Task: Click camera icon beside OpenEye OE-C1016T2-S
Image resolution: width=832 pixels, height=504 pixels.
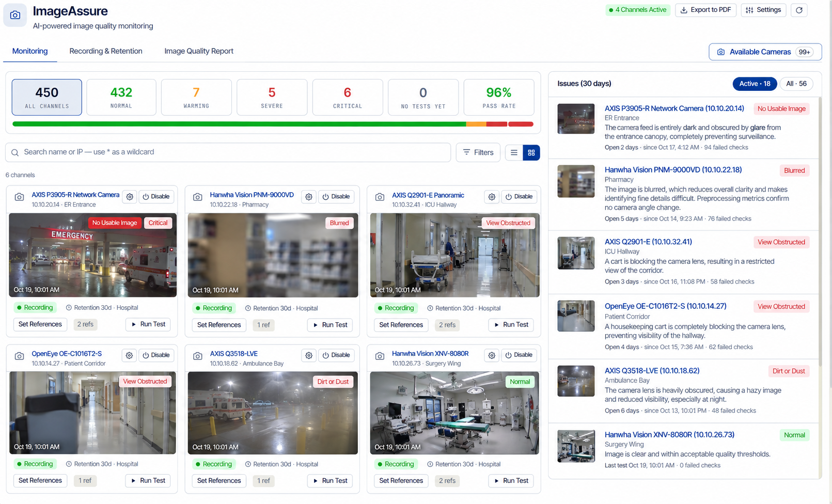Action: click(x=19, y=356)
